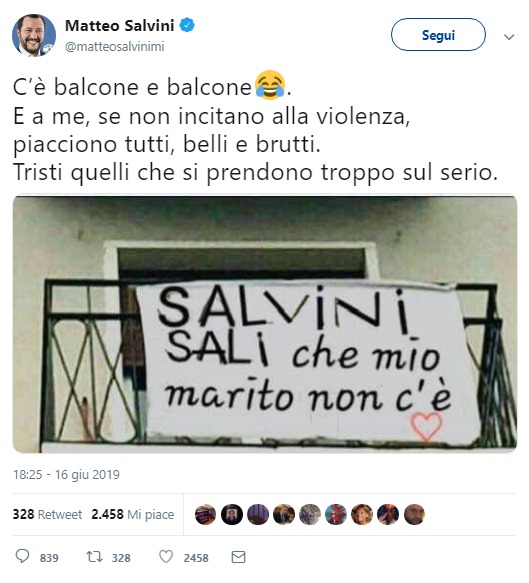View the 2.458 Mi piace list

[x=133, y=514]
